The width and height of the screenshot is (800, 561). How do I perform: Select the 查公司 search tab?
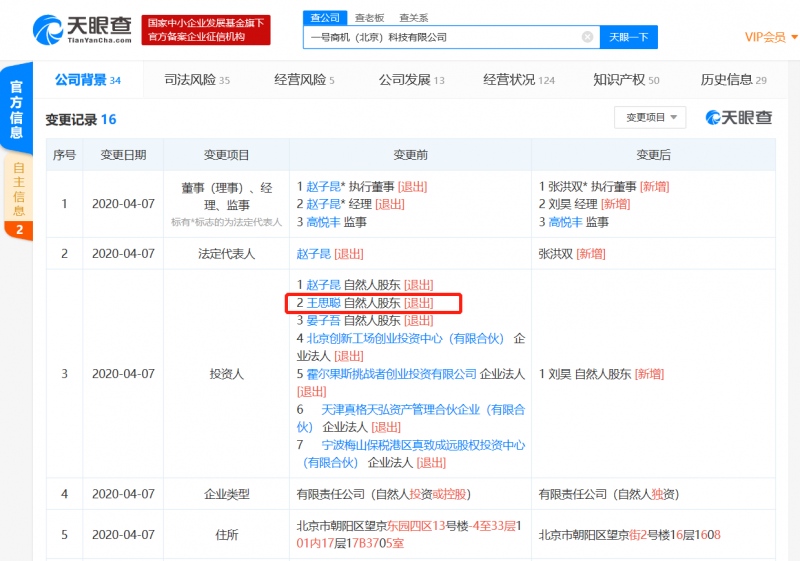tap(324, 17)
